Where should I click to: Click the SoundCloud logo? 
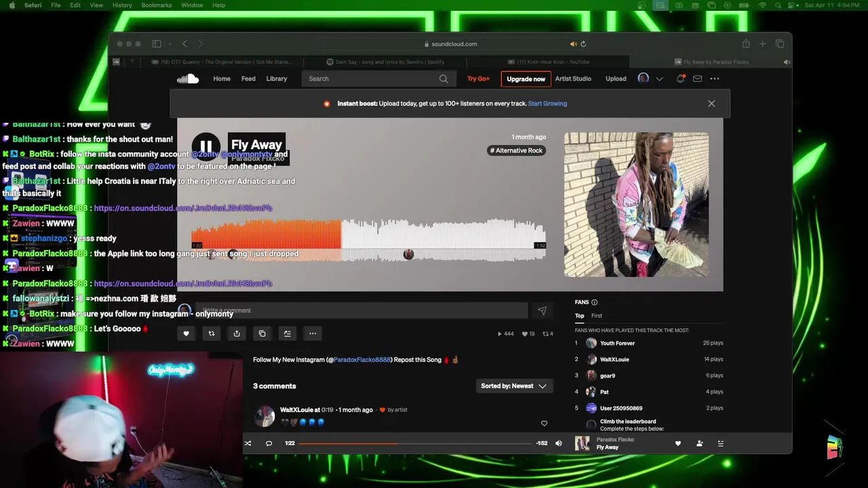pos(188,79)
